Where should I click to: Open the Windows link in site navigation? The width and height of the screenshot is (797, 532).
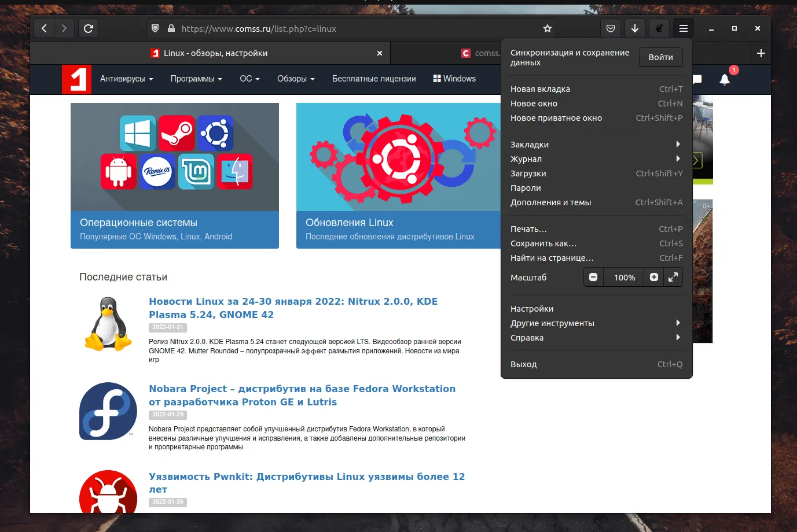(454, 79)
